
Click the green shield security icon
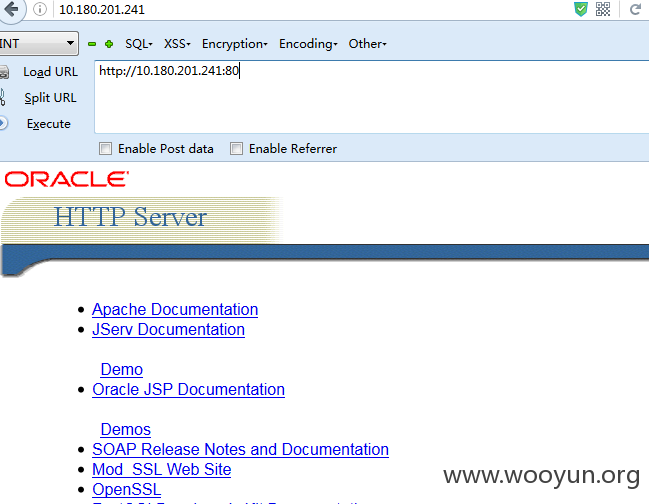tap(581, 9)
